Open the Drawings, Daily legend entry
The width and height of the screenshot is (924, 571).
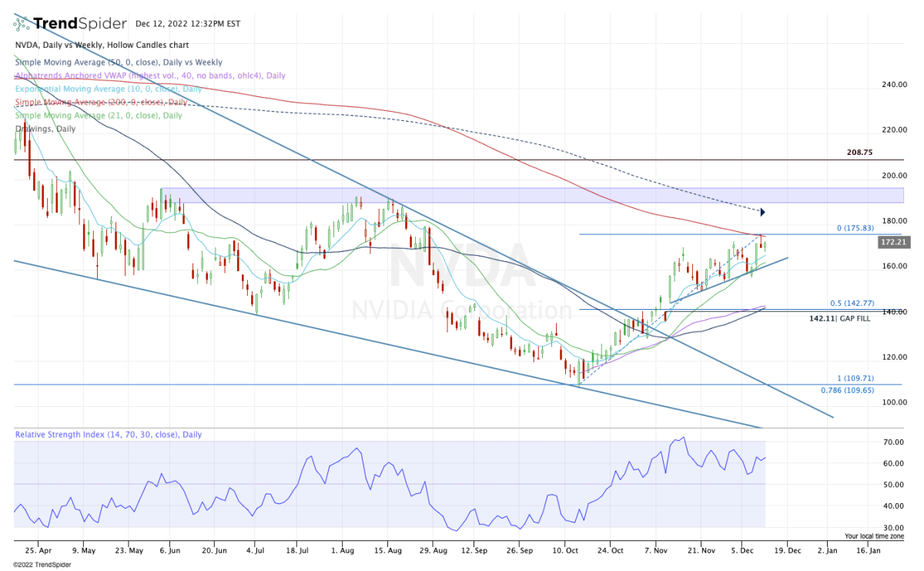point(45,129)
